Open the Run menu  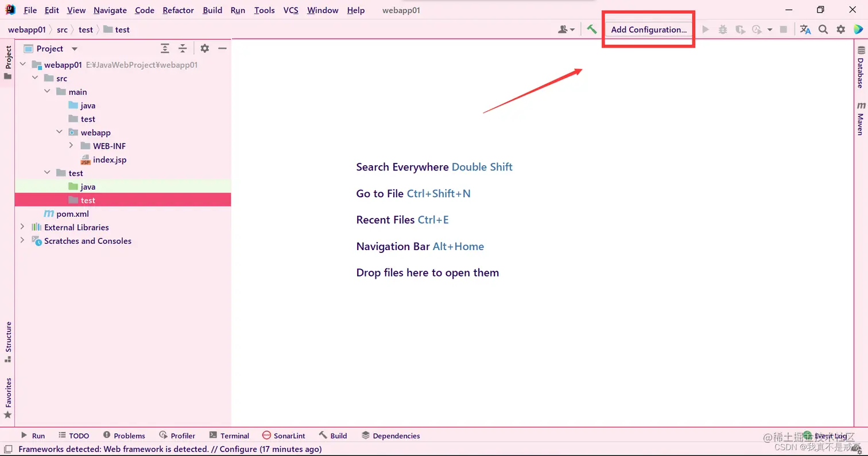238,10
